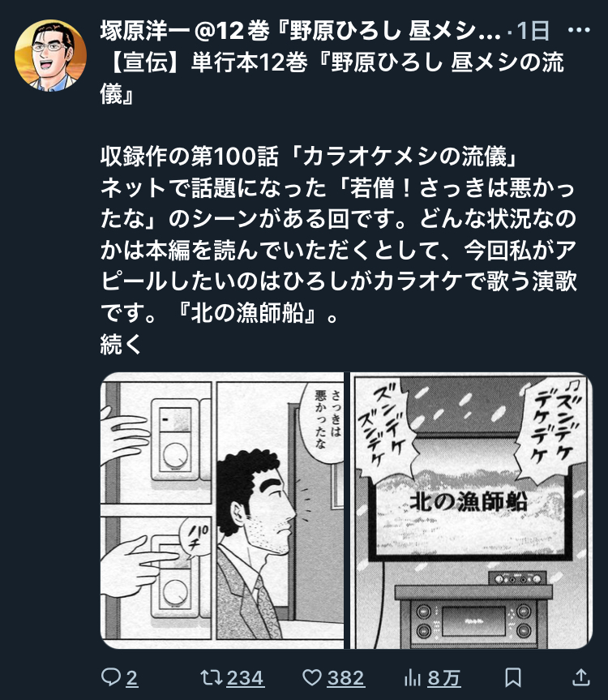Screen dimensions: 608x700
Task: Open the three-dot more options menu
Action: [x=579, y=30]
